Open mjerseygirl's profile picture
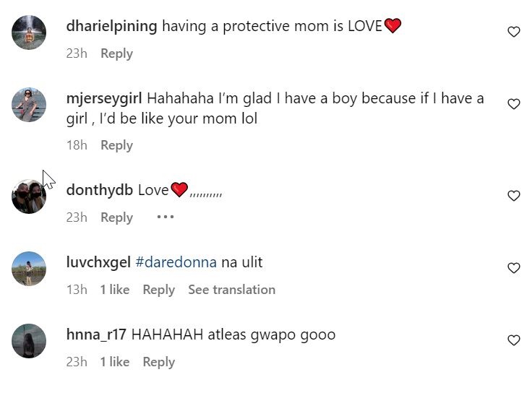The height and width of the screenshot is (393, 532). [x=29, y=105]
